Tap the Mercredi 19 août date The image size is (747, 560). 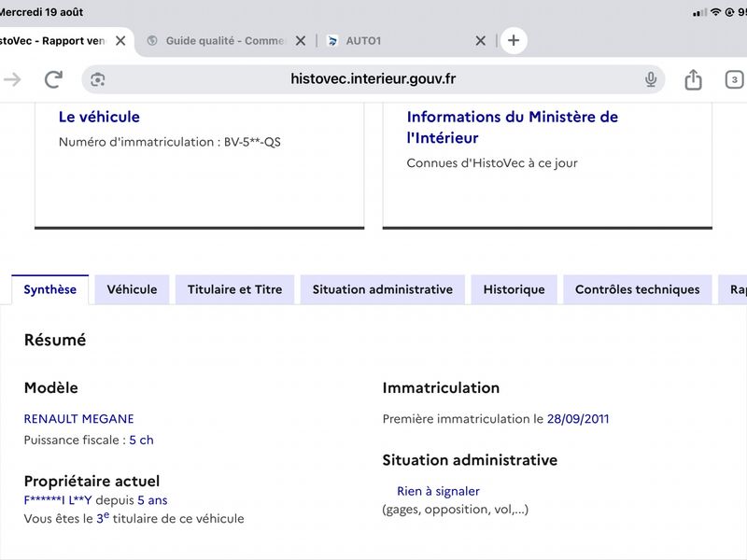click(41, 12)
